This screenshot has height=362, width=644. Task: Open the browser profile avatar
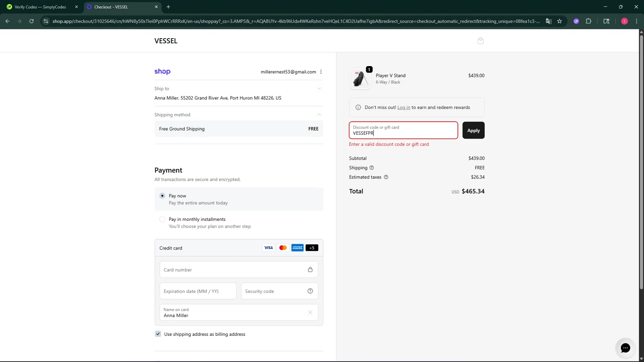click(624, 21)
